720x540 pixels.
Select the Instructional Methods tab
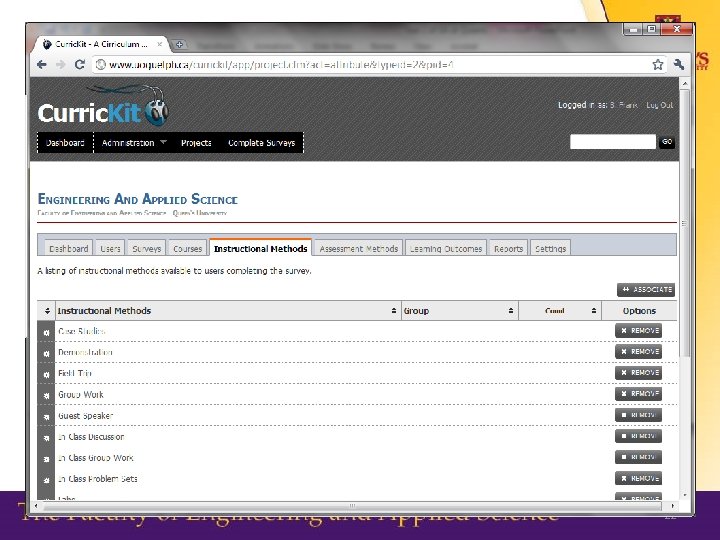pos(260,248)
